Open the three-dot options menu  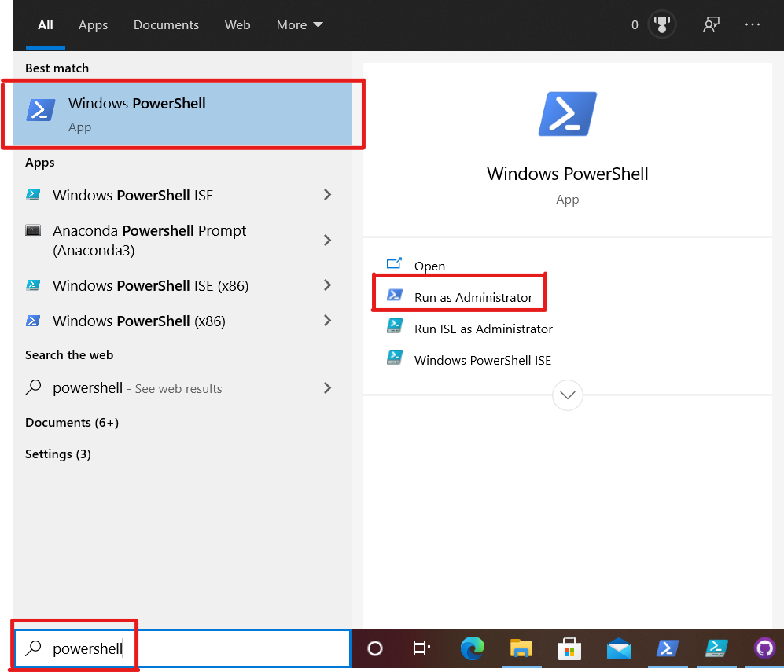coord(752,24)
